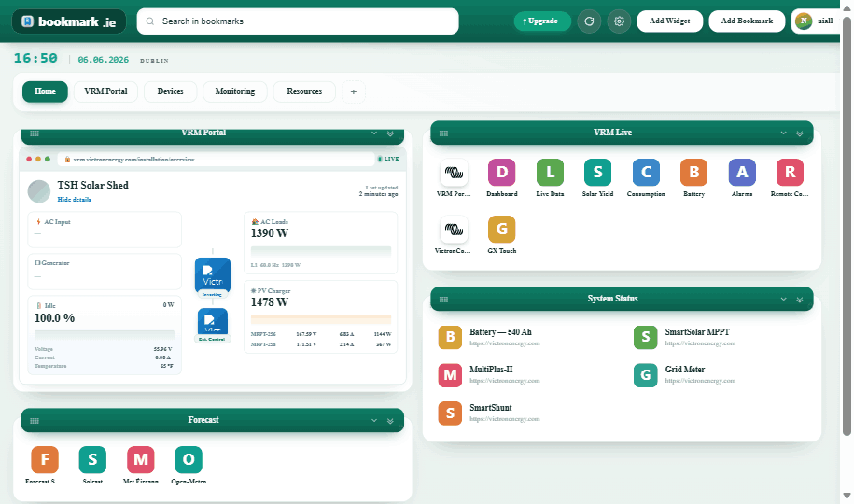Grab the VRM Live widget drag handle

point(444,133)
